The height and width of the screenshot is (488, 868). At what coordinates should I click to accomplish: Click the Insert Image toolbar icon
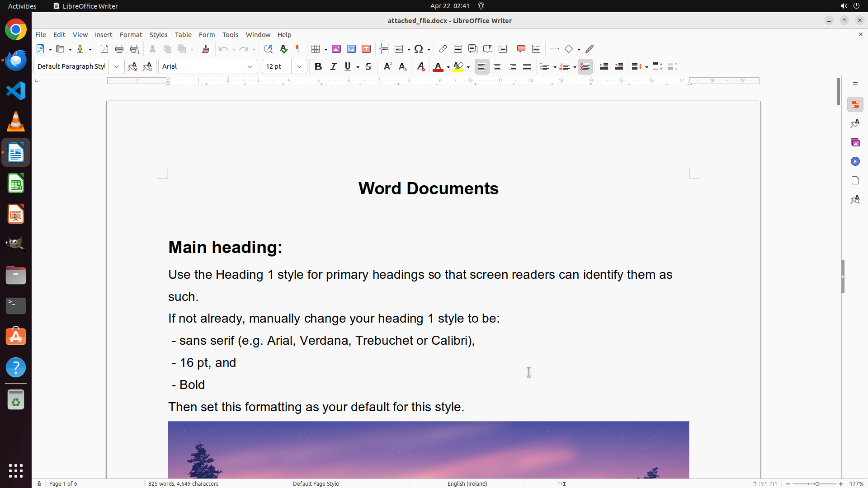coord(336,49)
